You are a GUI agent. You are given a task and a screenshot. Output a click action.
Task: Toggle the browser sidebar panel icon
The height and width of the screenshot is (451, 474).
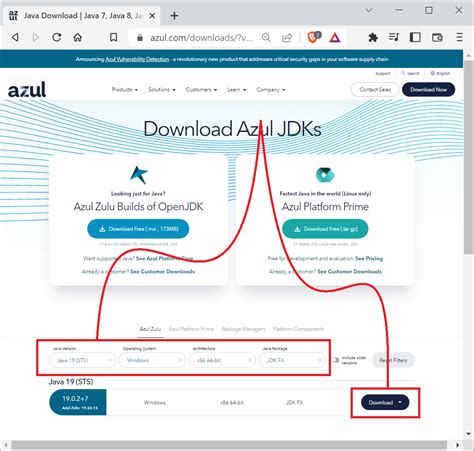[x=415, y=37]
